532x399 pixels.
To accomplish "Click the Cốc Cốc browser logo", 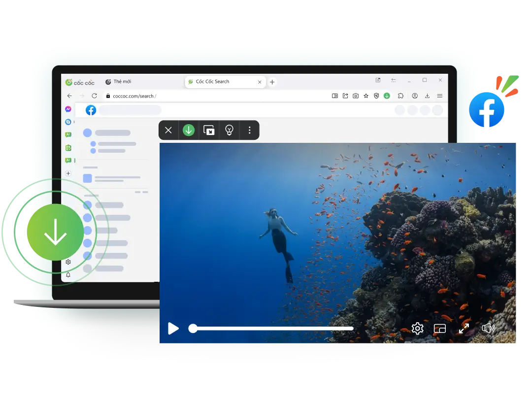I will pyautogui.click(x=80, y=82).
